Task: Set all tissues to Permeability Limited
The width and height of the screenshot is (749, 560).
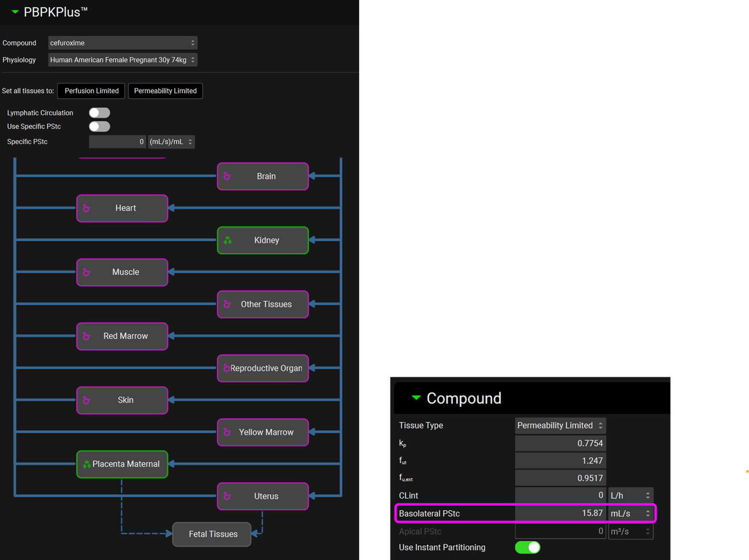Action: point(165,91)
